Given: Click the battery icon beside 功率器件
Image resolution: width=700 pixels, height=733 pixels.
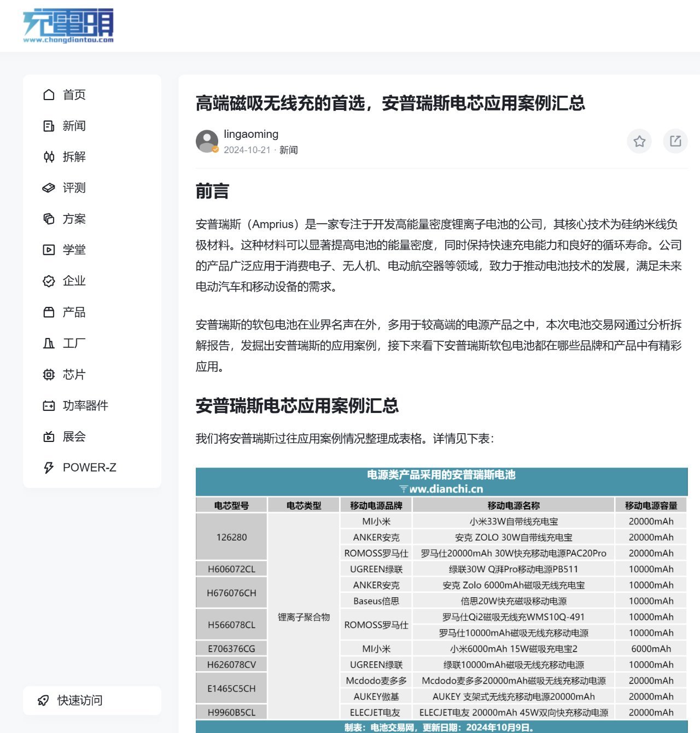Looking at the screenshot, I should click(49, 405).
